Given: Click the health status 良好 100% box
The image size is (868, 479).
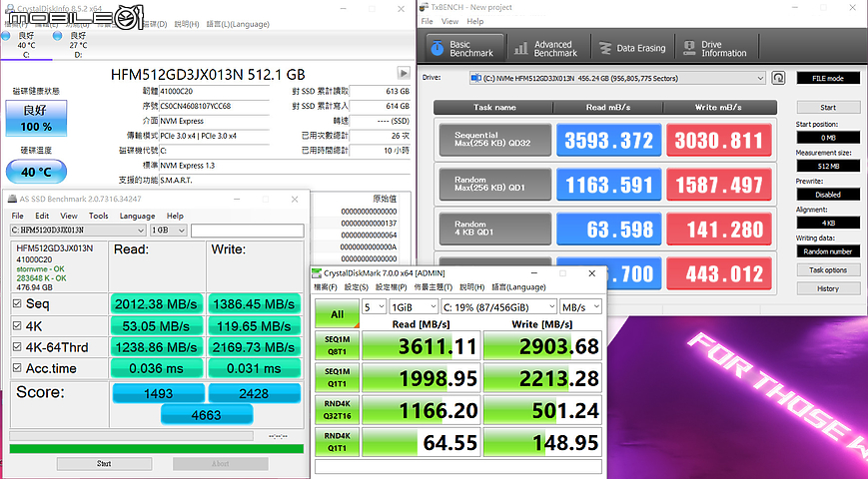Looking at the screenshot, I should point(37,118).
